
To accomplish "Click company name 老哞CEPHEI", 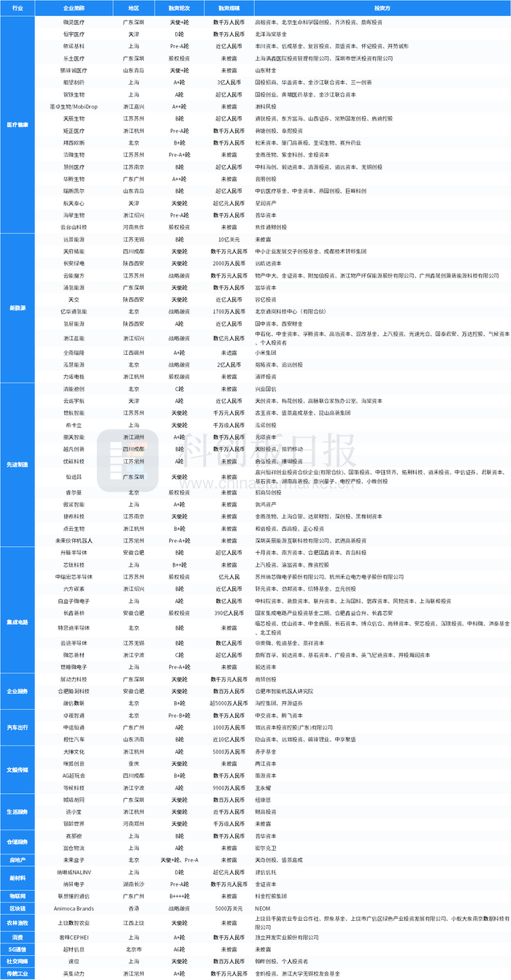I will 74,937.
